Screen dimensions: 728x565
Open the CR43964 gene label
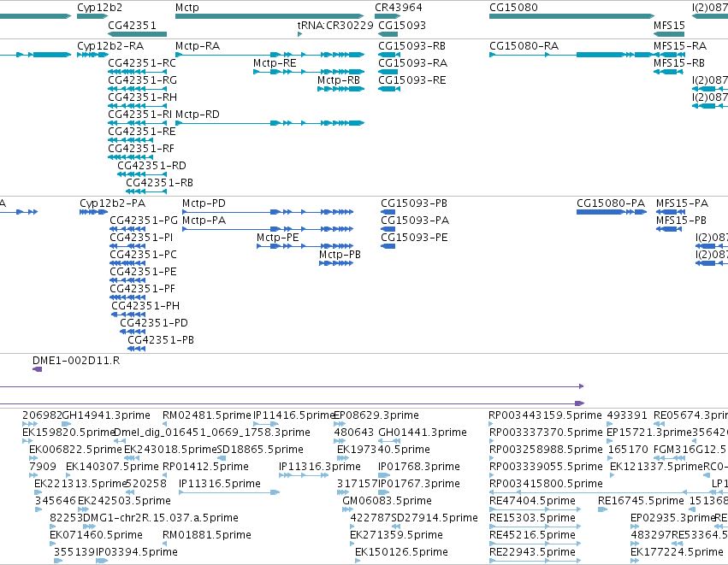coord(399,8)
